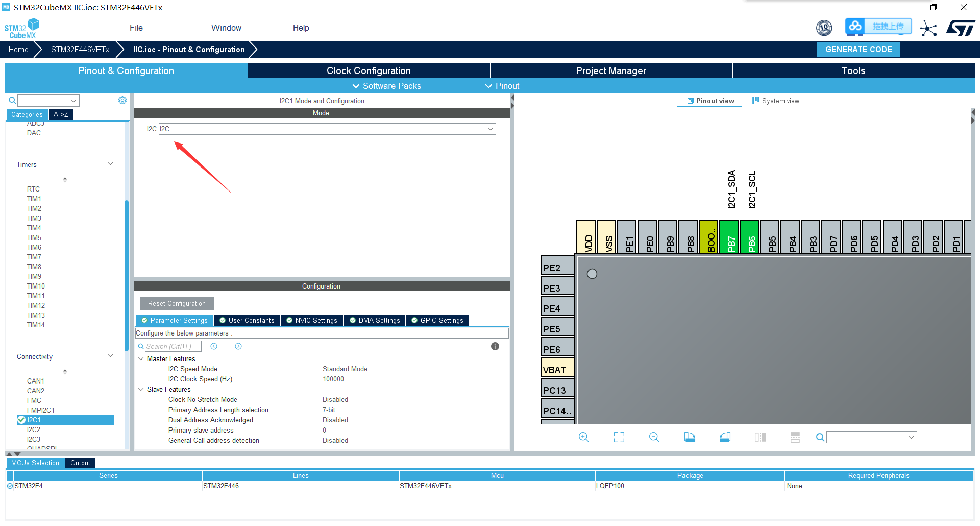Switch to System view
This screenshot has width=980, height=526.
(776, 101)
